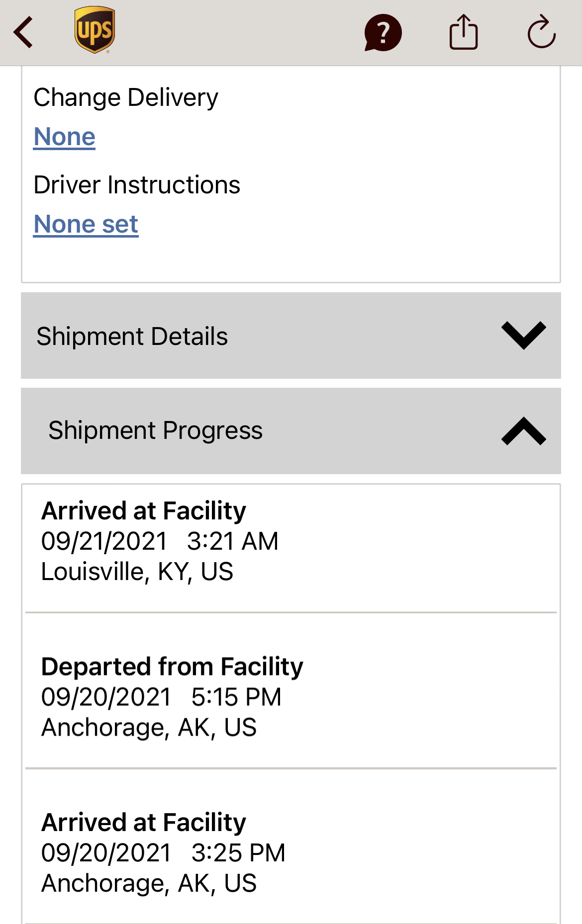Open the None set driver instructions link
The height and width of the screenshot is (924, 582).
coord(86,224)
